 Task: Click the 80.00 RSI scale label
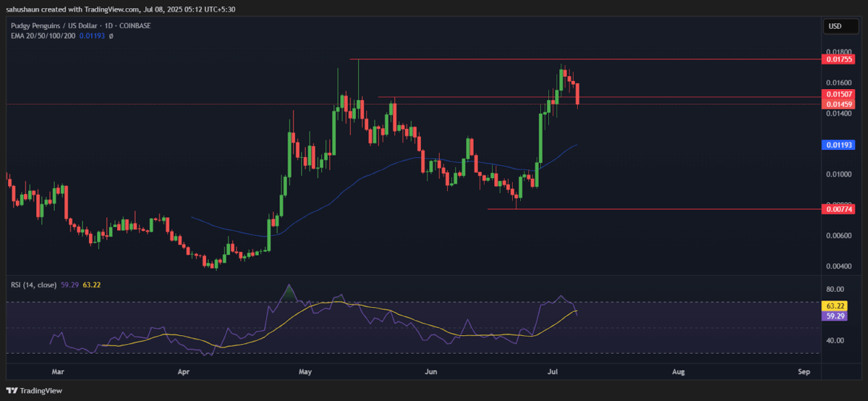[x=835, y=290]
